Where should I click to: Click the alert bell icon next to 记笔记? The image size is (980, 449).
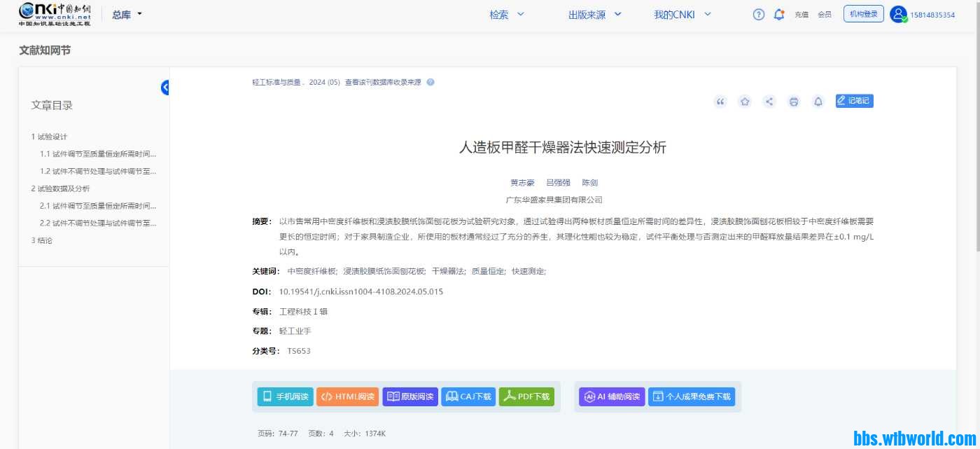818,101
